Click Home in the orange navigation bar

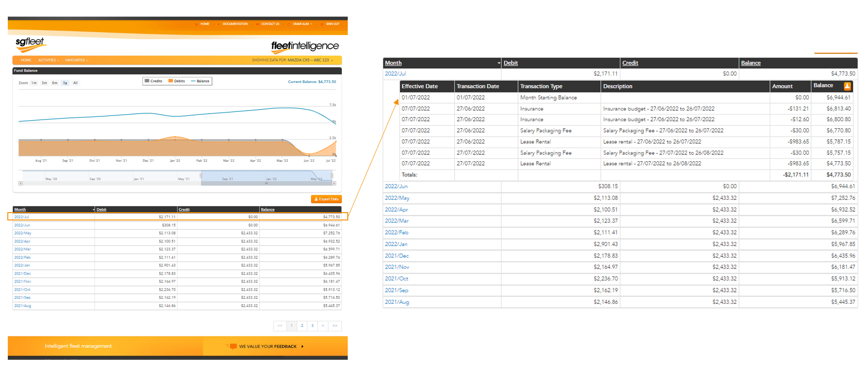[x=26, y=60]
